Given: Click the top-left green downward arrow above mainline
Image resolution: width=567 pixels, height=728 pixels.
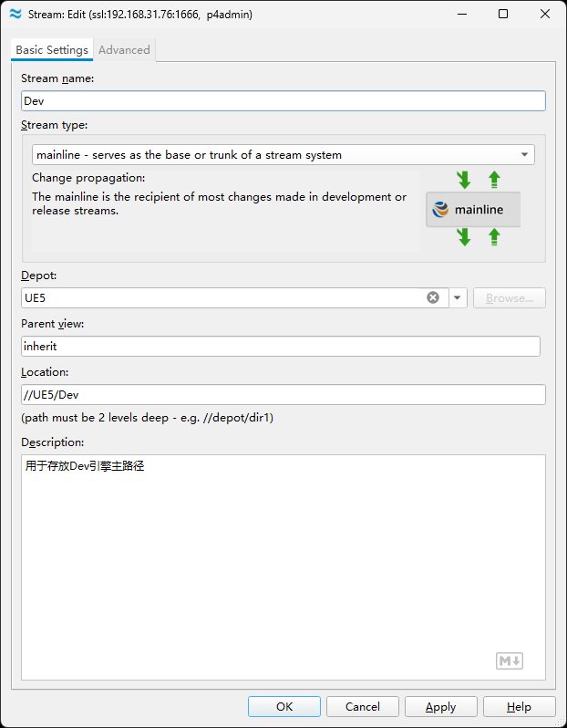Looking at the screenshot, I should tap(463, 180).
